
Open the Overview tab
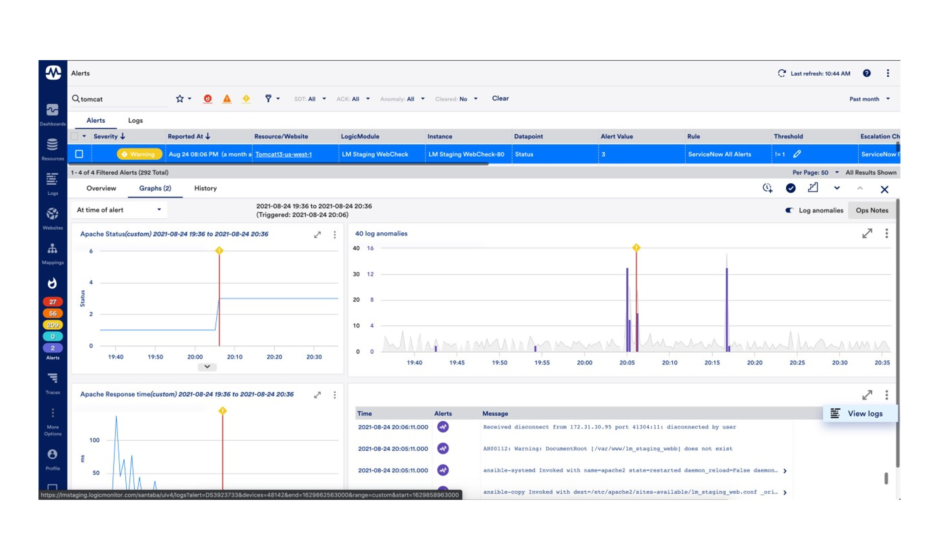click(x=101, y=188)
